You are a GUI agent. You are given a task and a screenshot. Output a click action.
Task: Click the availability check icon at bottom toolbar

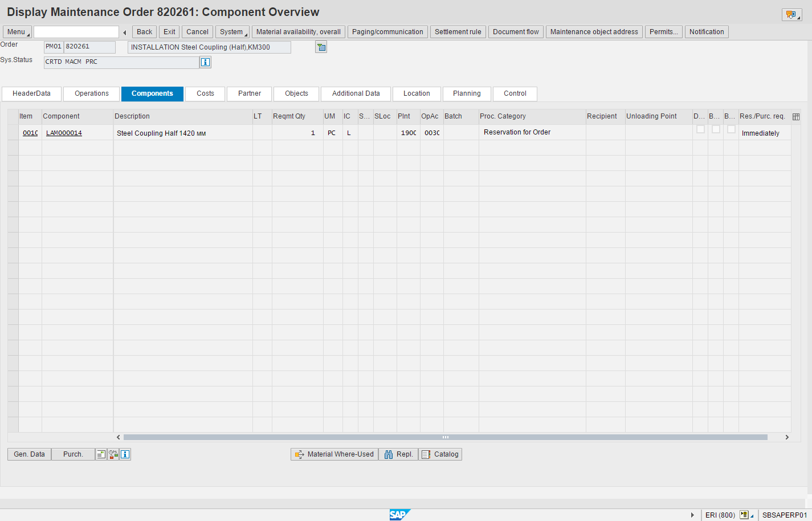pos(113,454)
